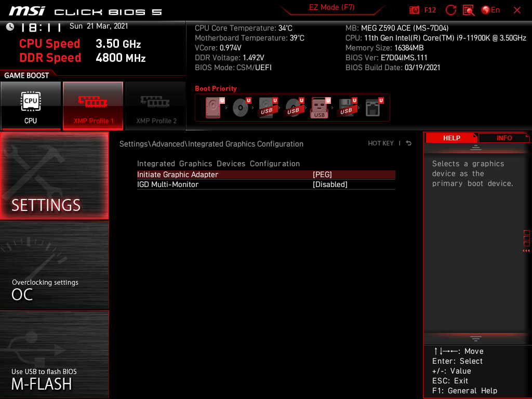Image resolution: width=532 pixels, height=399 pixels.
Task: Switch to the HELP tab
Action: [451, 138]
